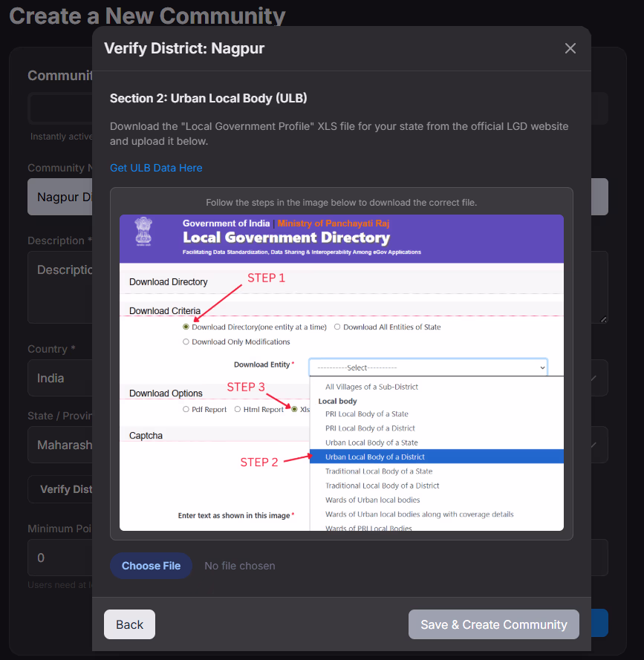Select All Villages of a Sub-District
Screen dimensions: 644x660
(371, 387)
